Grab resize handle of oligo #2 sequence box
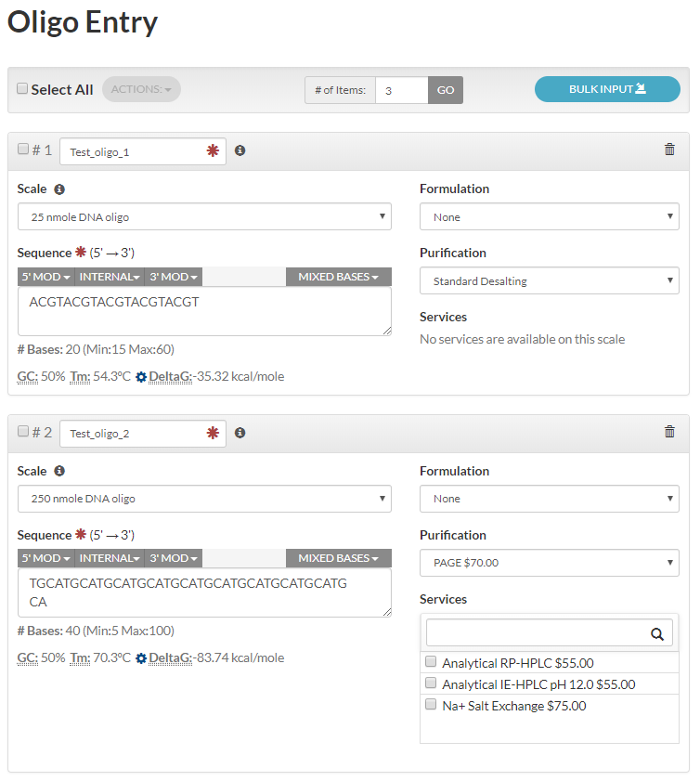The height and width of the screenshot is (781, 700). click(387, 612)
